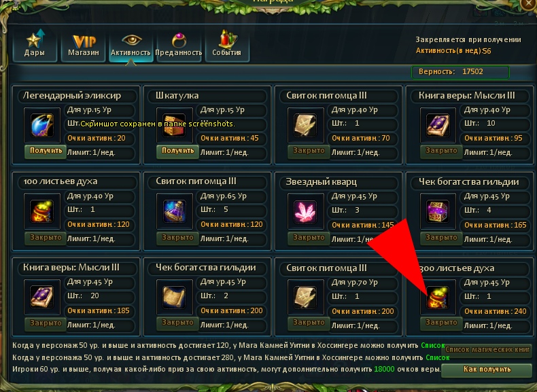The height and width of the screenshot is (392, 537).
Task: Click the Шкатулка chest icon
Action: pos(174,125)
